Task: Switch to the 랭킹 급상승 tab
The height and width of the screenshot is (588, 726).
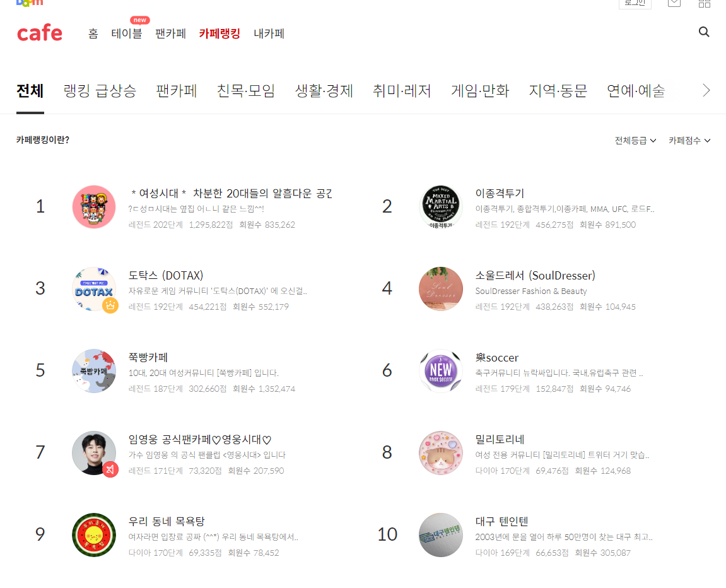Action: point(100,91)
